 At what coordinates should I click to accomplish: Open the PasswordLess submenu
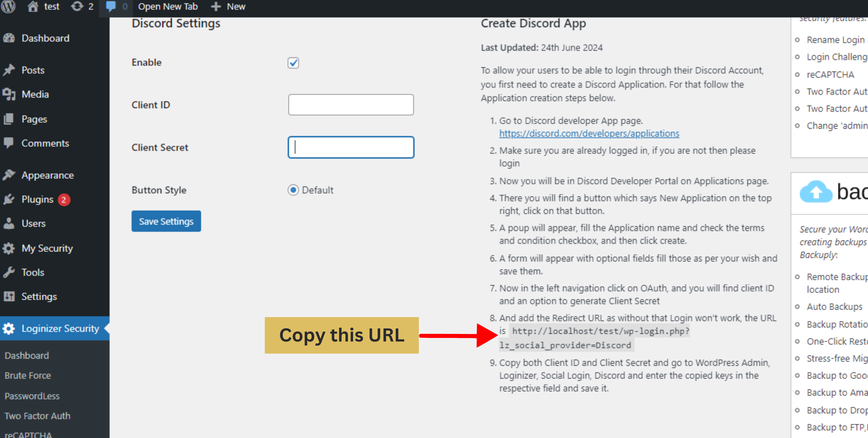click(x=32, y=396)
